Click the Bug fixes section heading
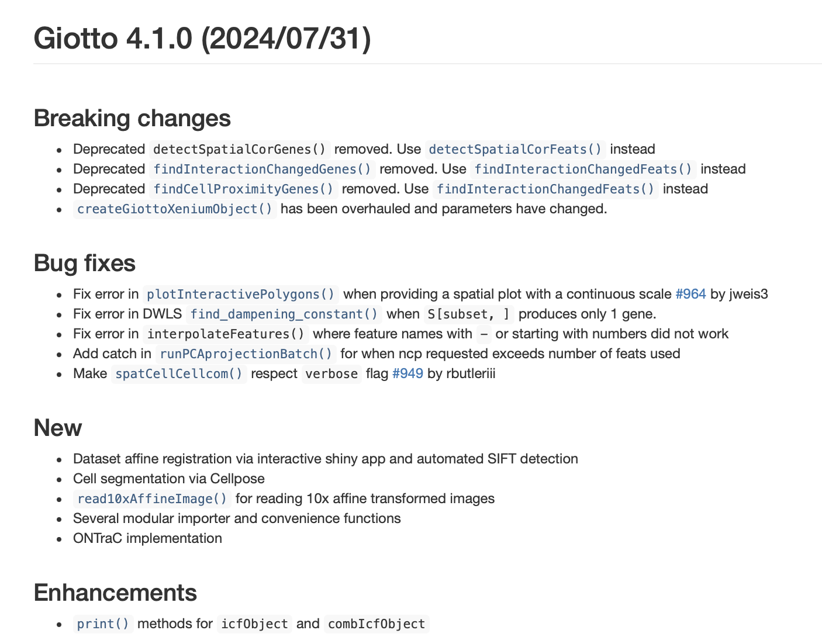This screenshot has width=822, height=644. (x=85, y=263)
